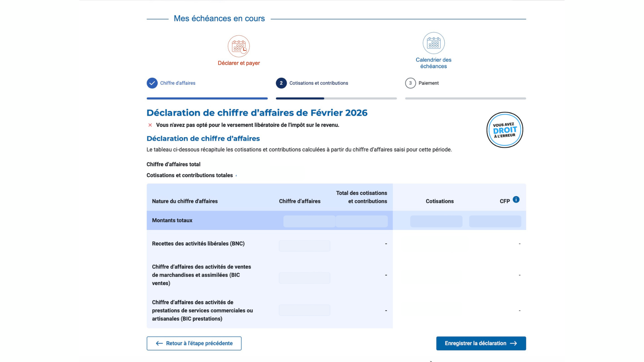Select the Chiffre d'affaires step label
Viewport: 644px width, 362px height.
178,83
